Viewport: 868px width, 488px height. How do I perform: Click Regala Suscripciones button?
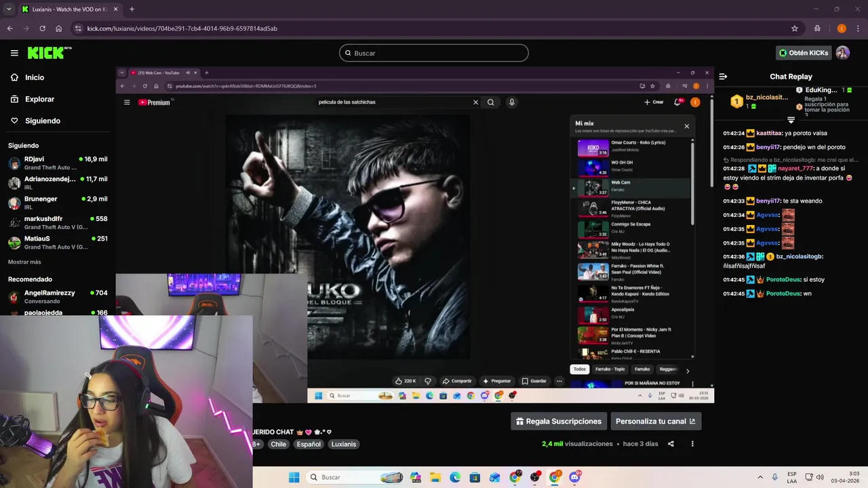click(x=558, y=421)
